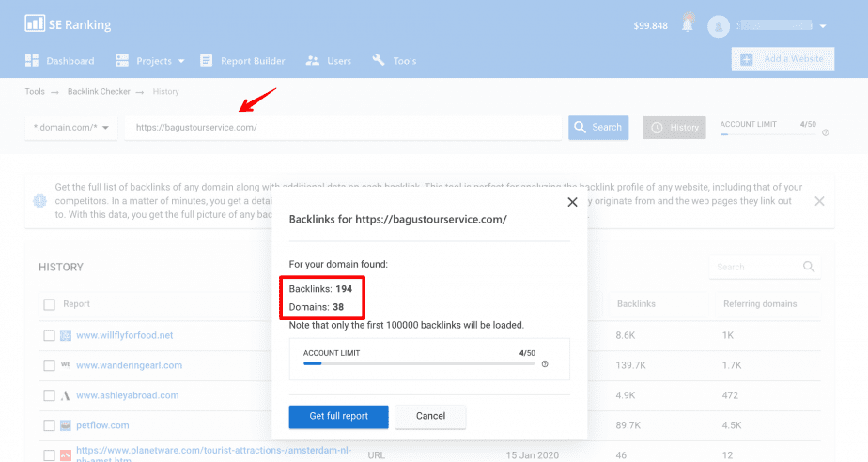Image resolution: width=868 pixels, height=462 pixels.
Task: Click the willflyforfood.net favicon
Action: point(66,335)
